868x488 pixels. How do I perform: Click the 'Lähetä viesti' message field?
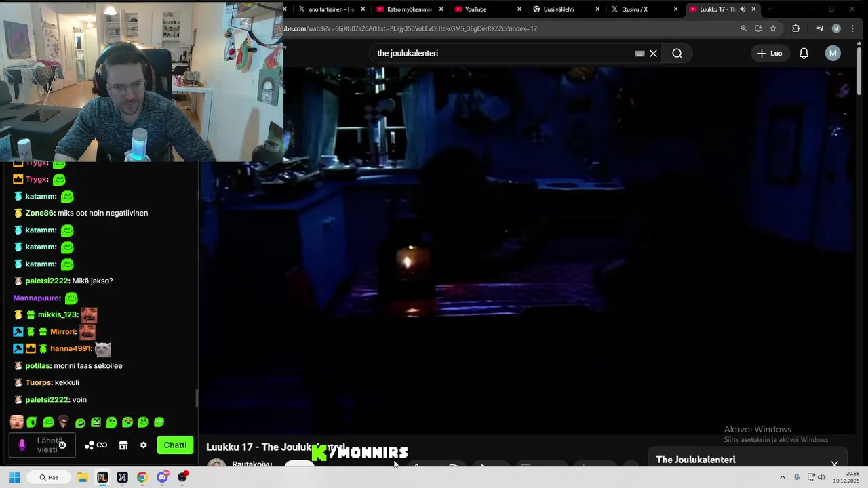tap(42, 445)
